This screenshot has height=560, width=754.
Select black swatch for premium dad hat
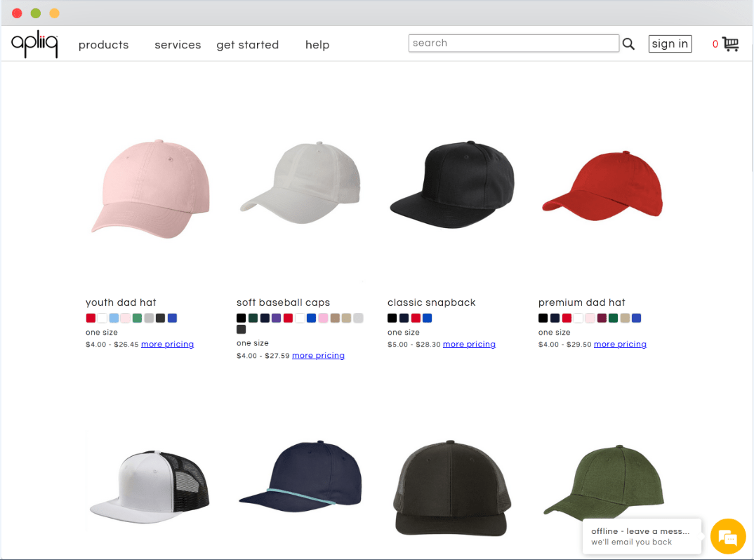point(543,318)
